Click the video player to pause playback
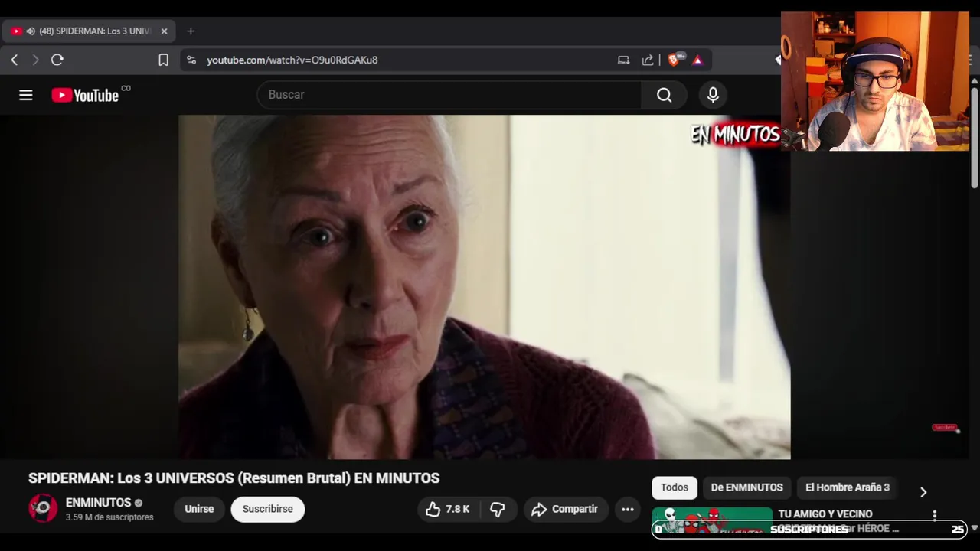 484,287
